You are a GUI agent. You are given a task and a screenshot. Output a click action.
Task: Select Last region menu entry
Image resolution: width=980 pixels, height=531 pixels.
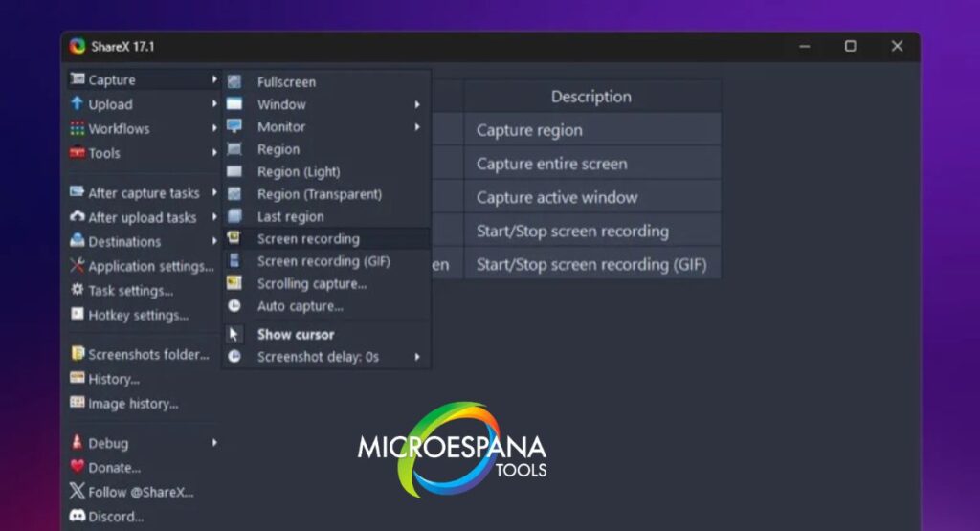point(327,217)
